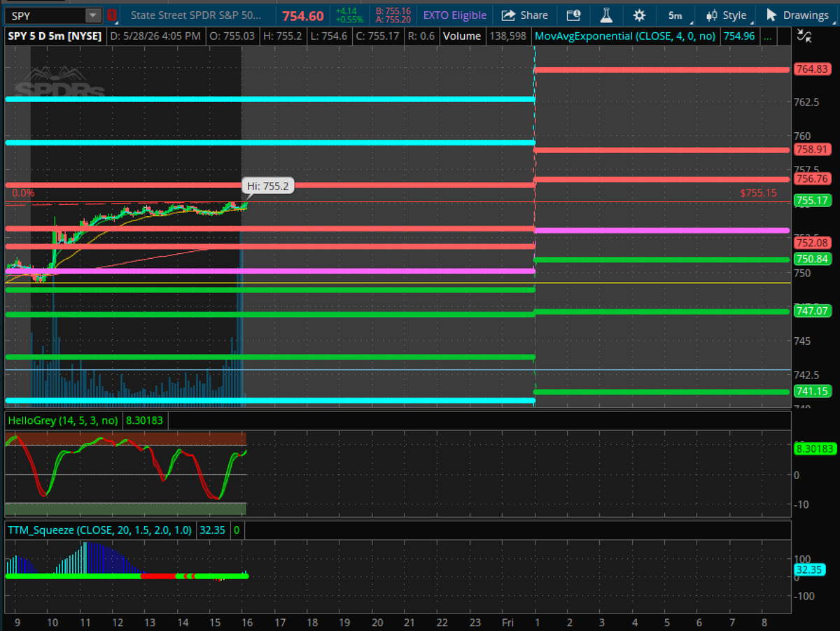840x631 pixels.
Task: Click the TTM_Squeeze study label
Action: coord(99,530)
